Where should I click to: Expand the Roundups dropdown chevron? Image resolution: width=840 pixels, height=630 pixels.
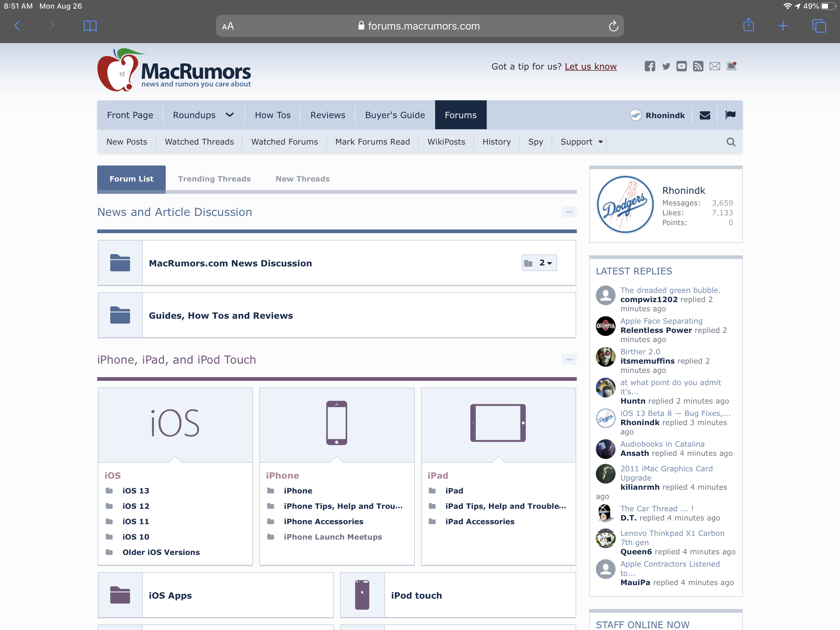pos(230,115)
